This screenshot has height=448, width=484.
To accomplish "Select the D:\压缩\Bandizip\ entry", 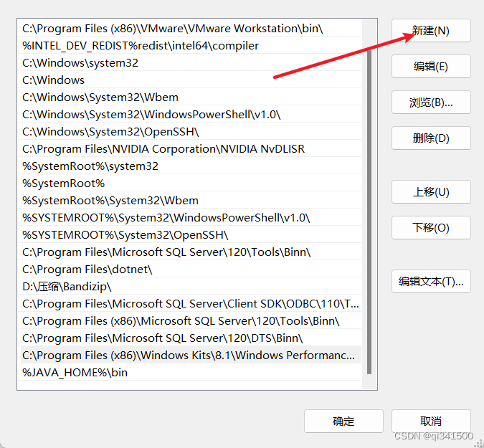I will click(189, 287).
